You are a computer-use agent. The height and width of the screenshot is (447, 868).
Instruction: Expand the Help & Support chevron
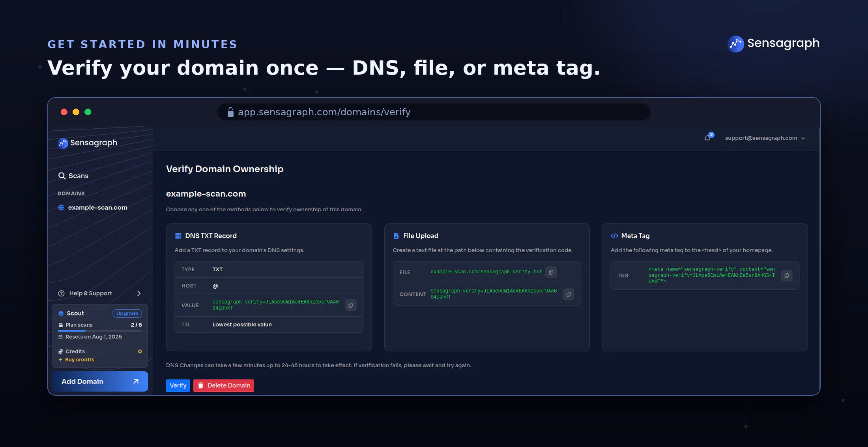pyautogui.click(x=139, y=293)
